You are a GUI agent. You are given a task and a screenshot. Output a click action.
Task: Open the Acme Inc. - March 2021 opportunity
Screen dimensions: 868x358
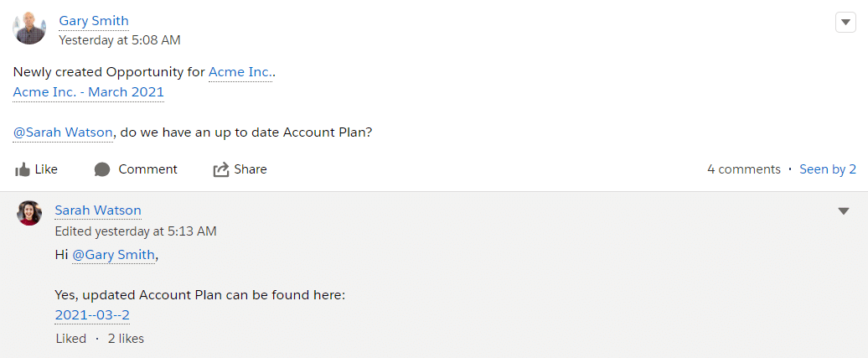[88, 92]
